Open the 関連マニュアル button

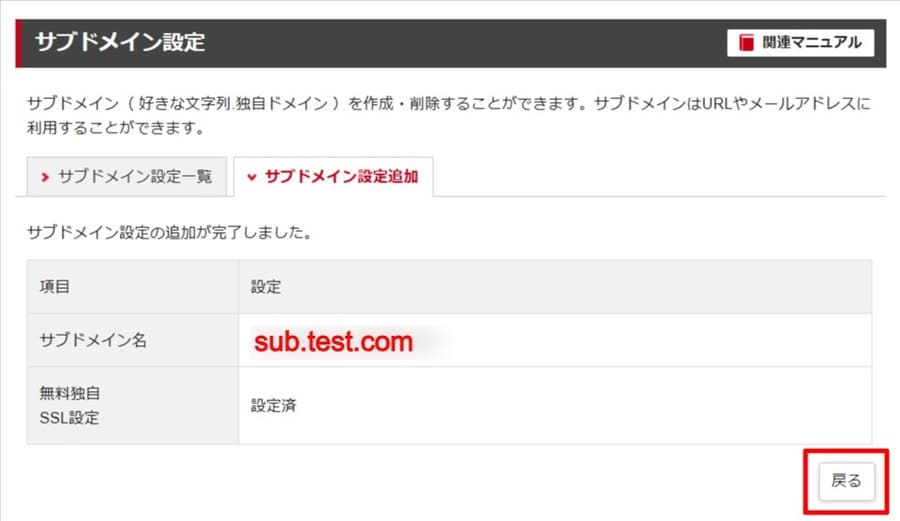coord(800,43)
